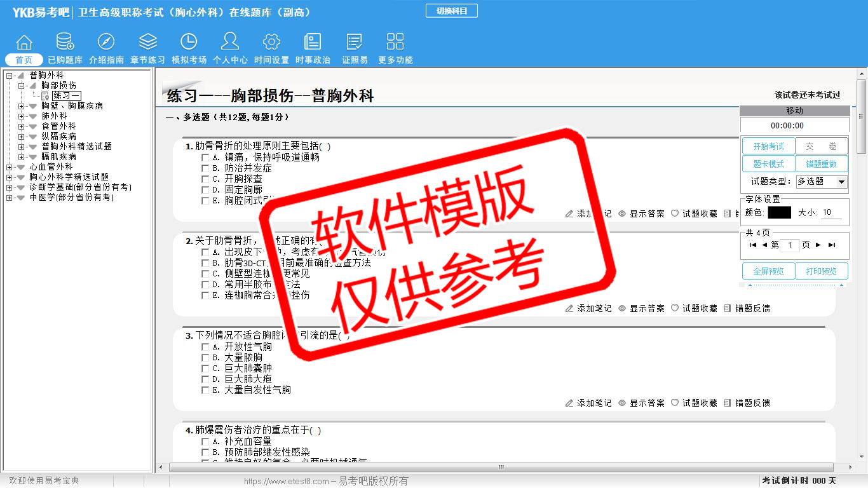
Task: Click the 介绍指南 compass icon
Action: 106,42
